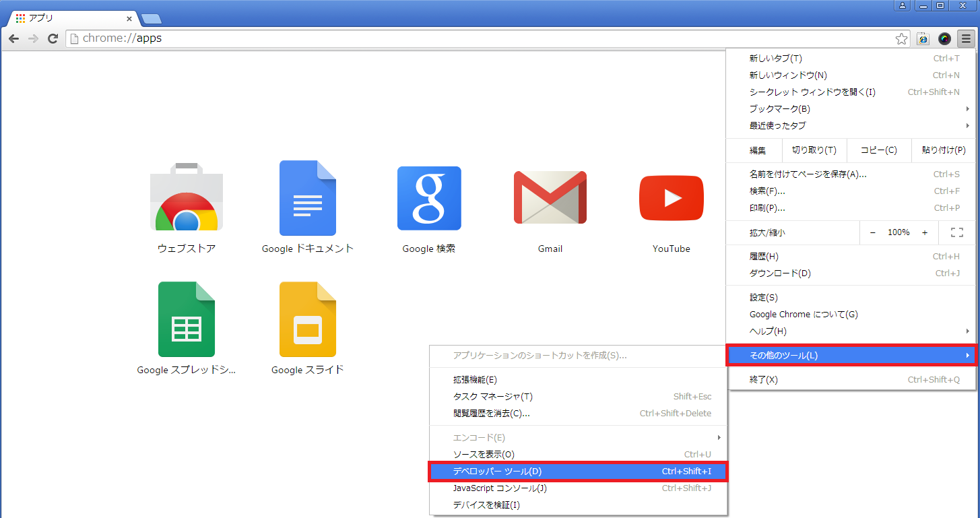The image size is (980, 518).
Task: Increase zoom with the plus button
Action: (x=925, y=232)
